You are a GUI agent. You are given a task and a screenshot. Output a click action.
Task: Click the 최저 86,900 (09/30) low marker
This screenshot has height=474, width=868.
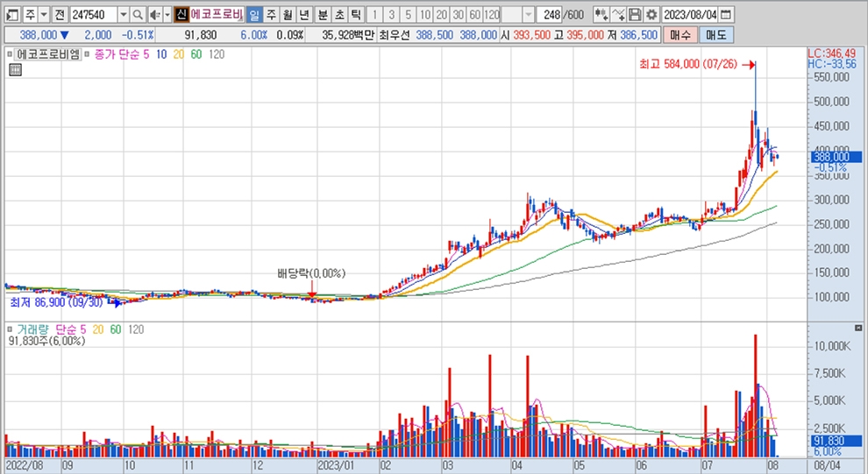pos(56,302)
